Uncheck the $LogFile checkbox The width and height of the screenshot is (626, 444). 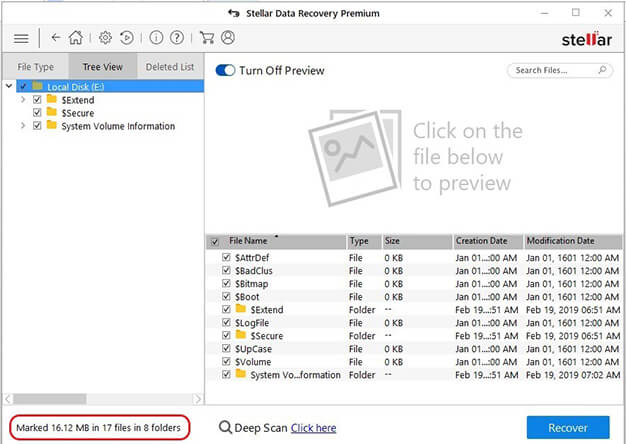[226, 322]
